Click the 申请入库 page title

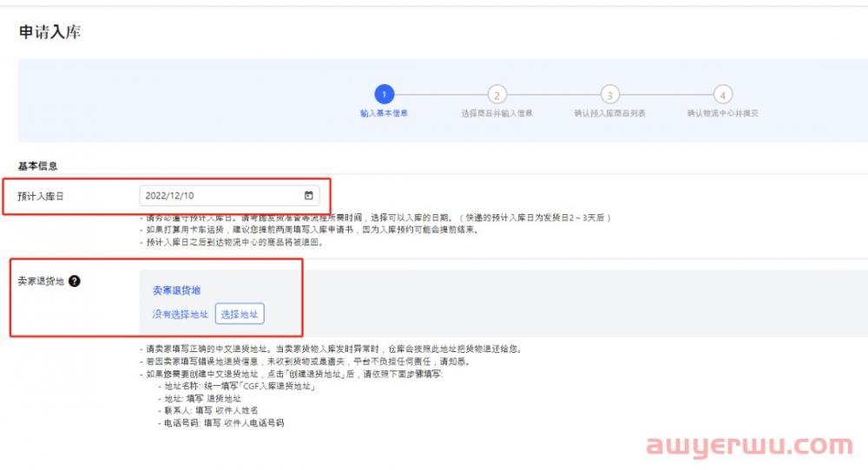point(49,32)
